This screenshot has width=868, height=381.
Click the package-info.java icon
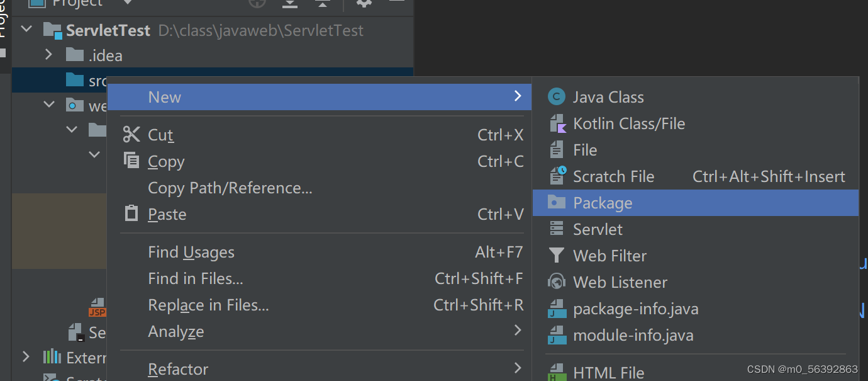tap(557, 309)
